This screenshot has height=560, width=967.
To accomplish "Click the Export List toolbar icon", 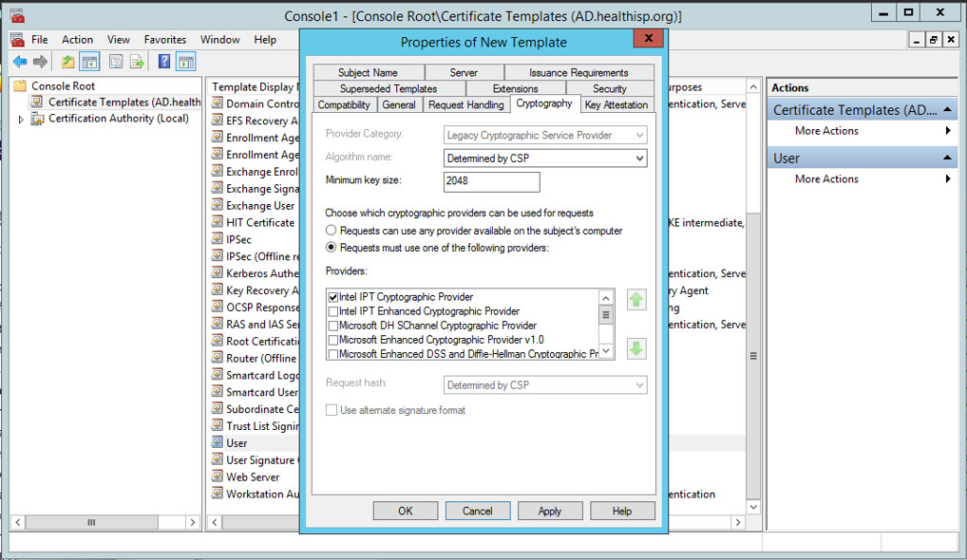I will (x=137, y=62).
